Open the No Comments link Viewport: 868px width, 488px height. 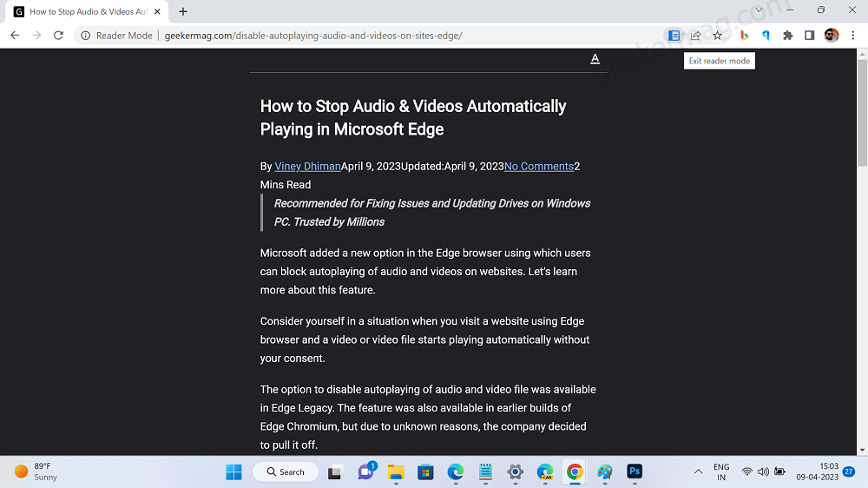tap(539, 166)
